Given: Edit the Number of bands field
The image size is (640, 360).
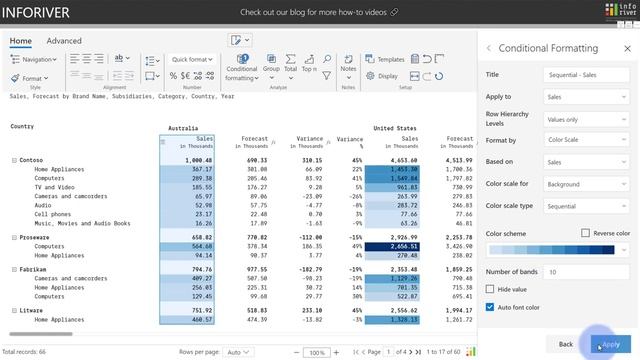Looking at the screenshot, I should click(x=586, y=272).
